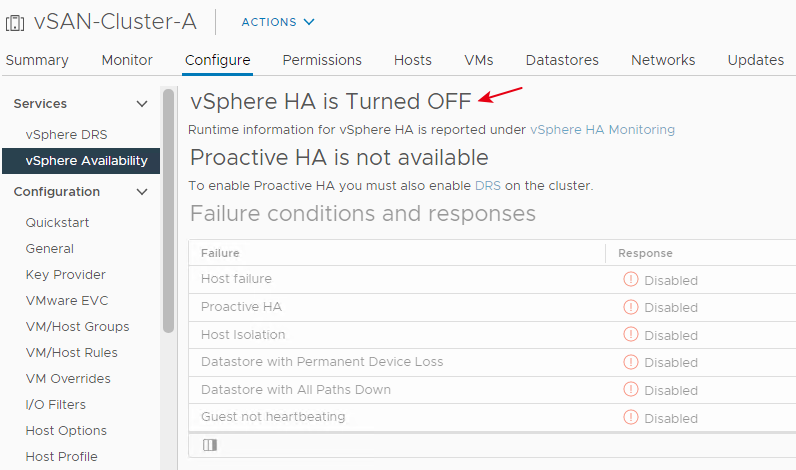This screenshot has width=796, height=470.
Task: Click the column chooser icon below table
Action: pyautogui.click(x=210, y=445)
